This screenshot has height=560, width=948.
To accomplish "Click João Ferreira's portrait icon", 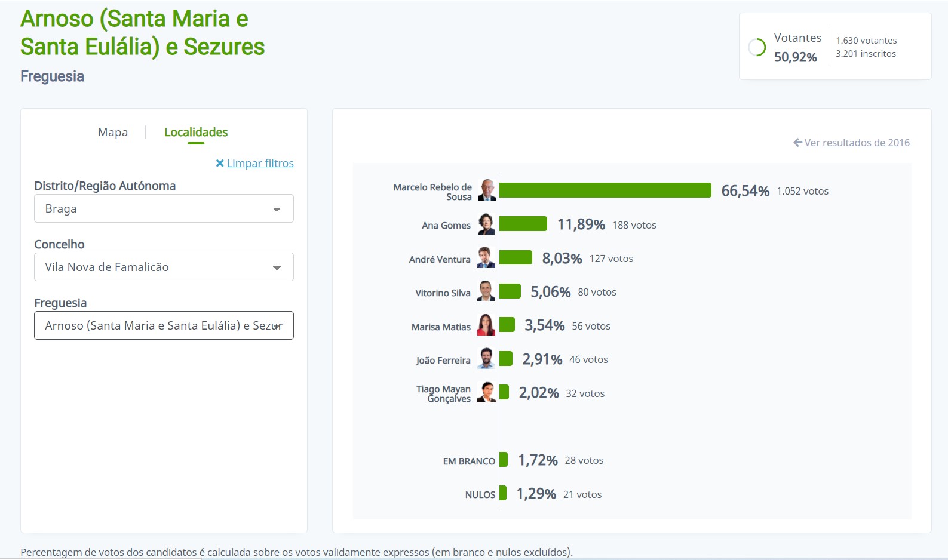I will [x=486, y=359].
